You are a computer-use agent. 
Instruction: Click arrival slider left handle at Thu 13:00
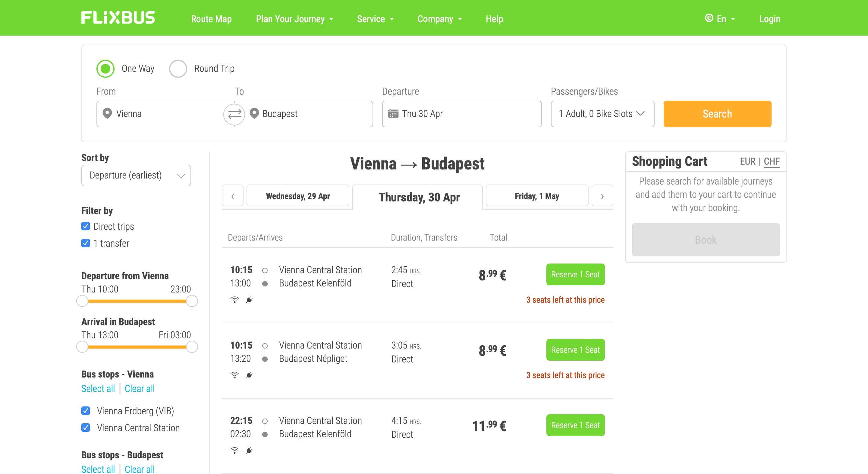[x=82, y=346]
